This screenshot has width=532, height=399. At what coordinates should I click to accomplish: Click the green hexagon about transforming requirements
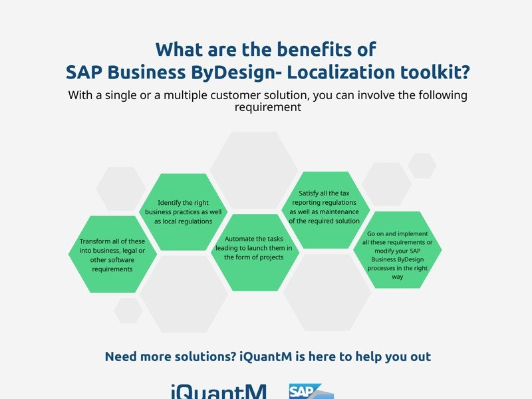click(x=112, y=255)
